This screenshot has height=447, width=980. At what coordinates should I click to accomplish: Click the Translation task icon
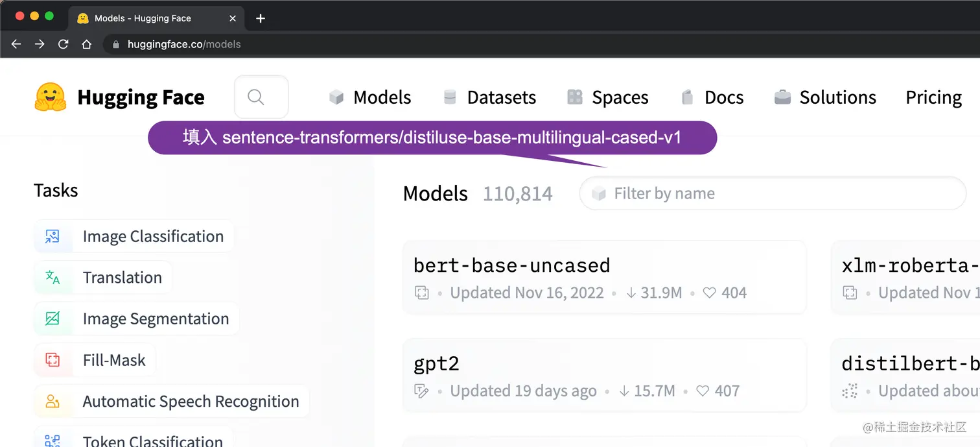(x=52, y=278)
